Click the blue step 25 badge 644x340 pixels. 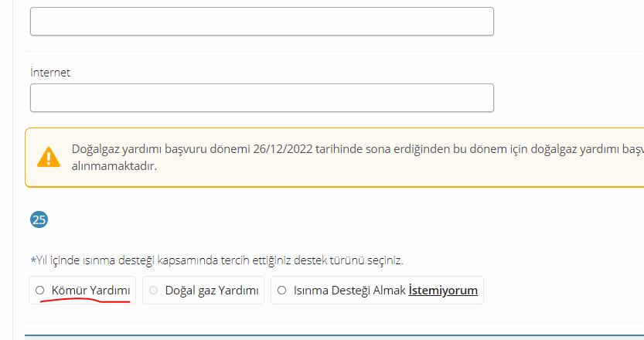click(x=39, y=219)
